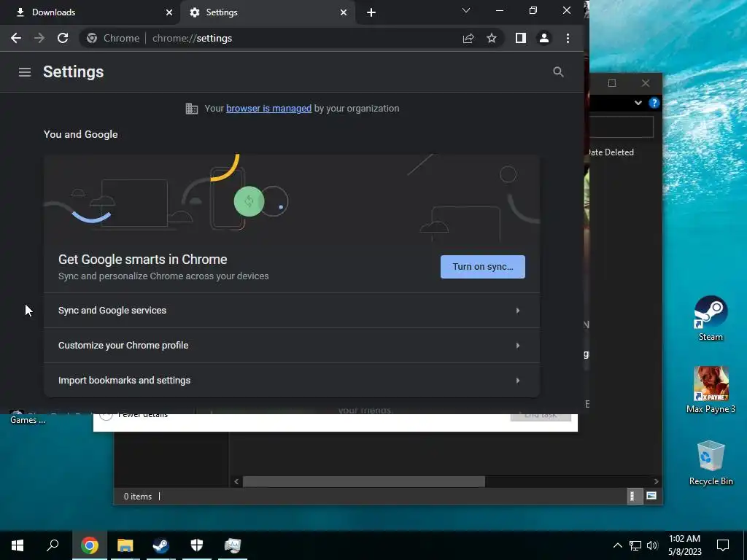
Task: Open the 'browser is managed' link
Action: tap(268, 109)
